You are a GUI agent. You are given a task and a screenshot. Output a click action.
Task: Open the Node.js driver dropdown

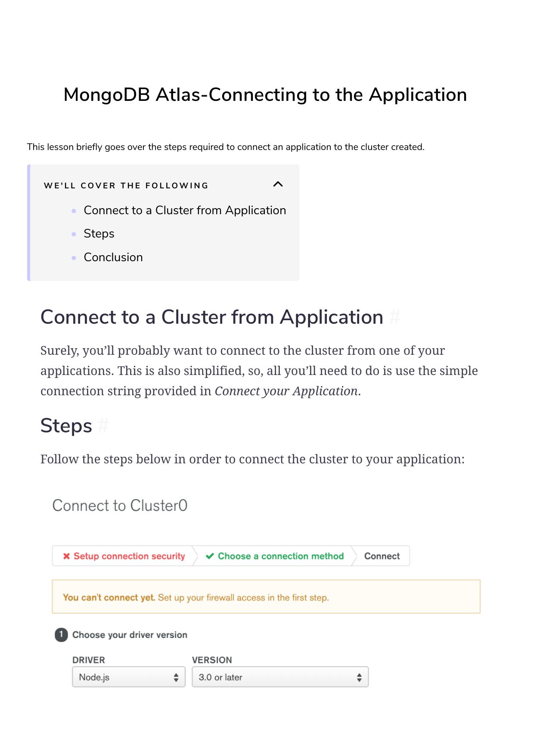(129, 677)
